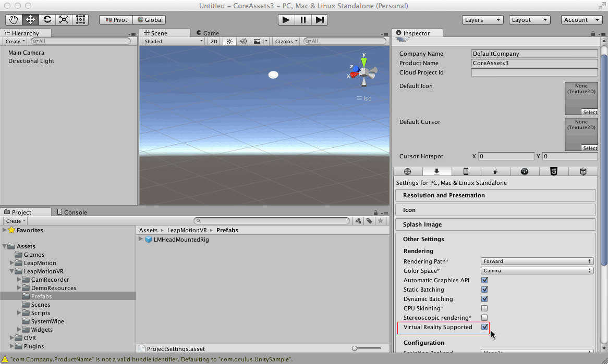Click Search by Label tag icon
The width and height of the screenshot is (608, 364).
point(369,221)
